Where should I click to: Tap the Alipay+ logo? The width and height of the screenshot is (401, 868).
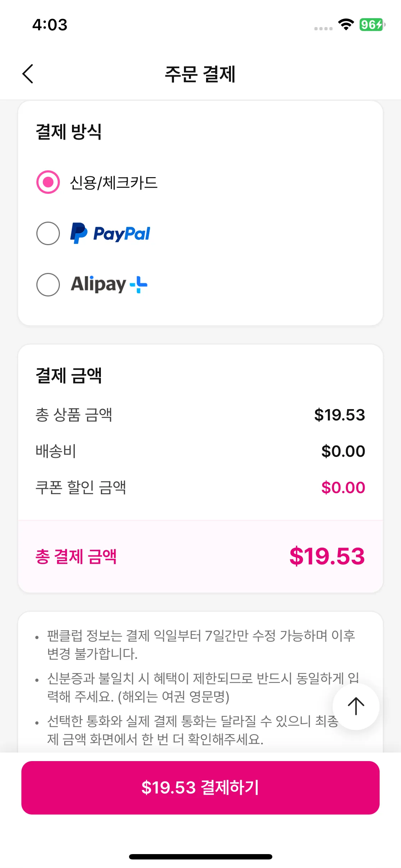point(109,284)
